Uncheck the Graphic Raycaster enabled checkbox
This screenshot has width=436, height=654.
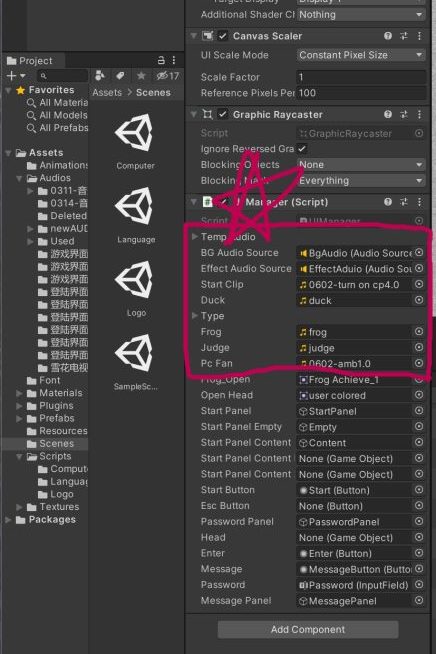223,114
